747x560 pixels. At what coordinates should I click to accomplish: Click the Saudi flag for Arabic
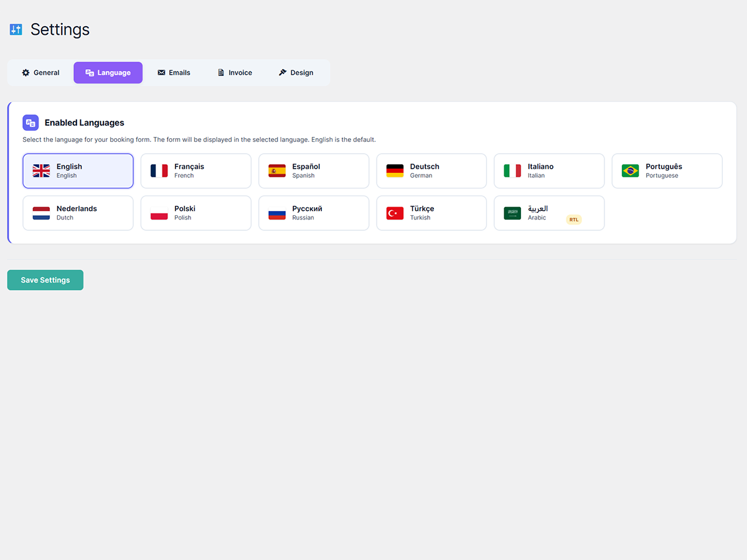point(512,213)
